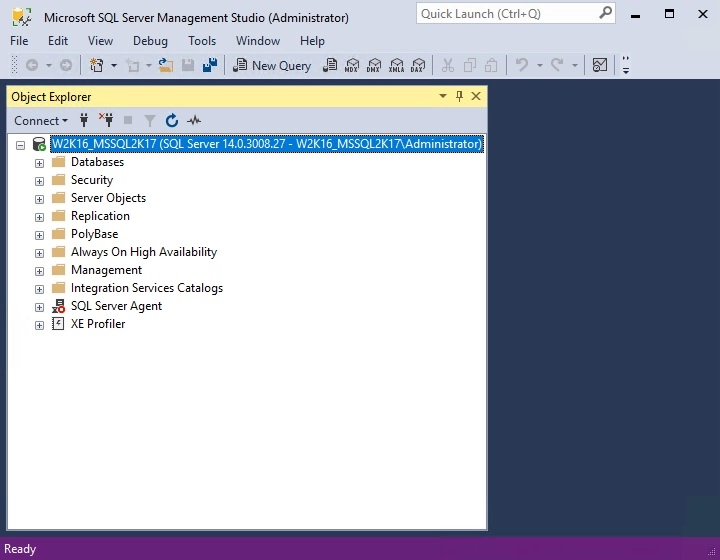Select the Management tree item
The height and width of the screenshot is (560, 720).
click(107, 270)
